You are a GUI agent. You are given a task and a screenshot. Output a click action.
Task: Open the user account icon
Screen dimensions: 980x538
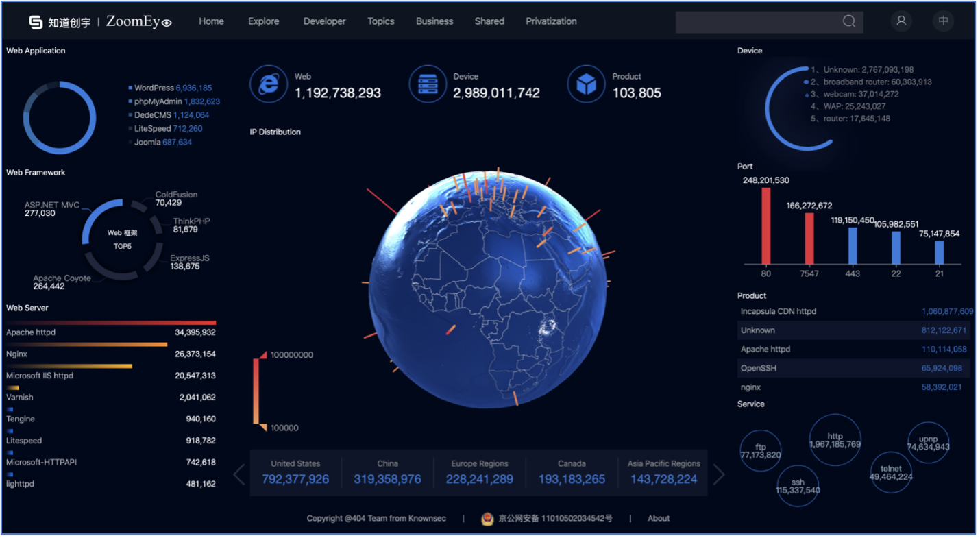901,21
